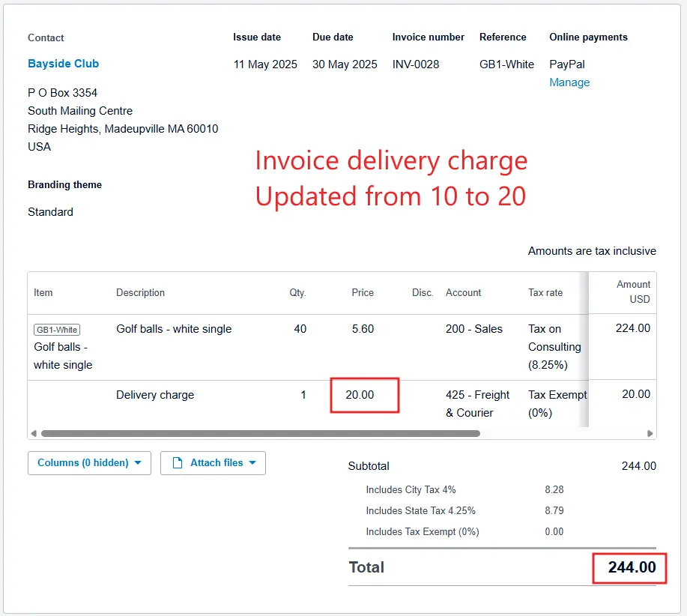This screenshot has height=616, width=687.
Task: Click the right arrow of horizontal scrollbar
Action: [650, 433]
